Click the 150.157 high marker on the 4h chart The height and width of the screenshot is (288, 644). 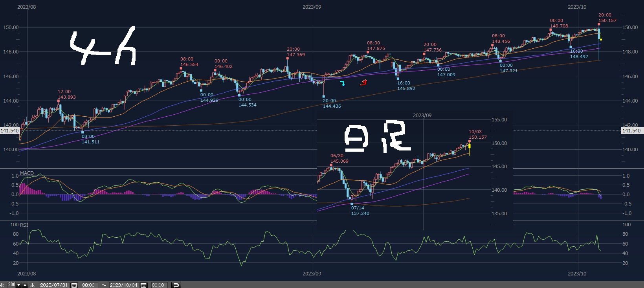coord(607,20)
